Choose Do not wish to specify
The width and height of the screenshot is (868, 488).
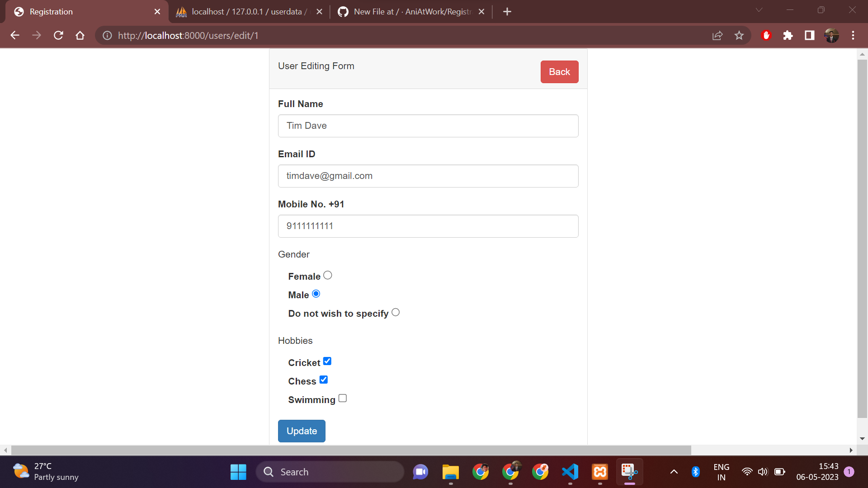pos(396,312)
